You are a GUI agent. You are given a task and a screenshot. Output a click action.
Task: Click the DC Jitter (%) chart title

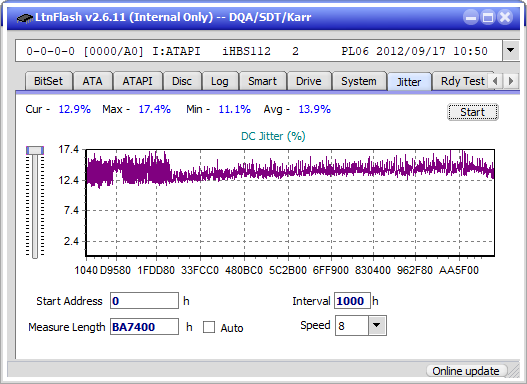tap(273, 136)
